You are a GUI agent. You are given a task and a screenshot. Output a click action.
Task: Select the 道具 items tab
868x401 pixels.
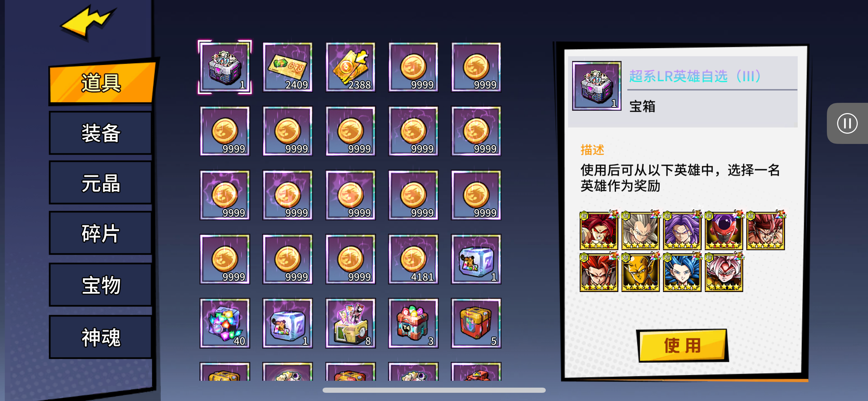[101, 82]
